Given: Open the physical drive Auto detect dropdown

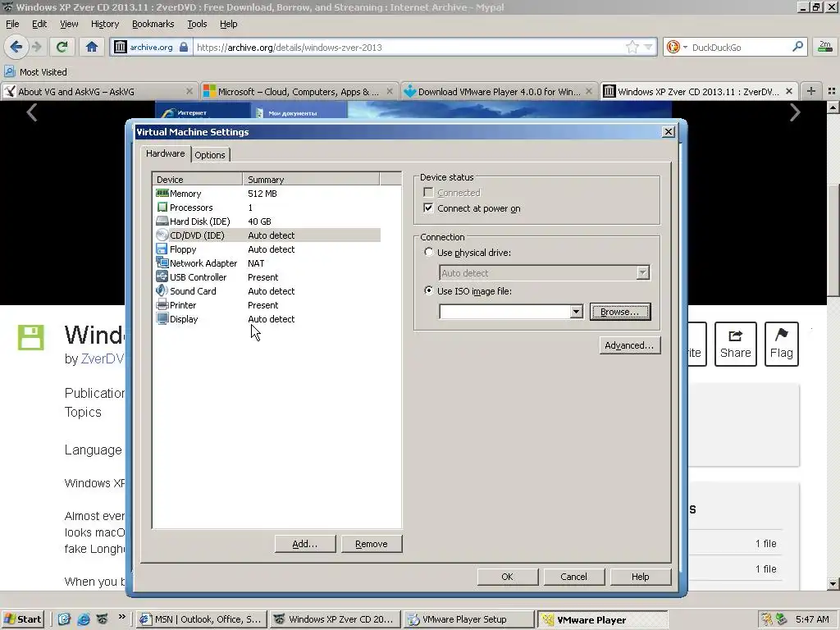Looking at the screenshot, I should click(x=642, y=272).
